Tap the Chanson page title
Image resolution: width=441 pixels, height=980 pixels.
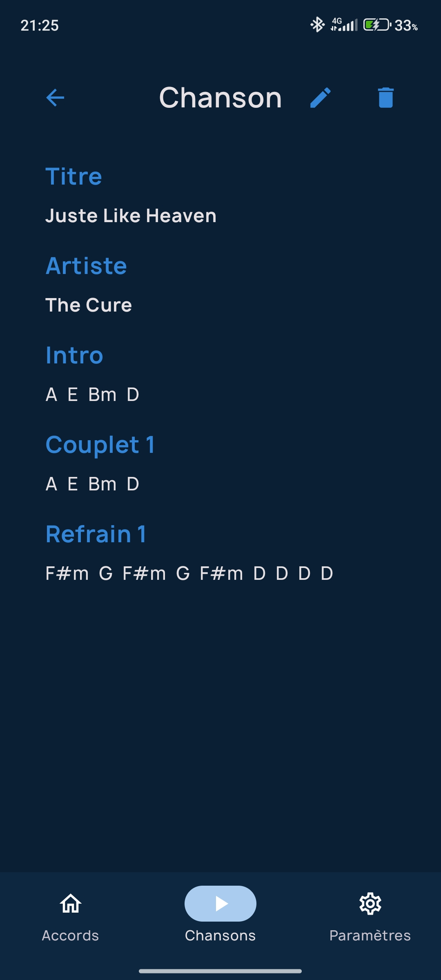point(220,98)
